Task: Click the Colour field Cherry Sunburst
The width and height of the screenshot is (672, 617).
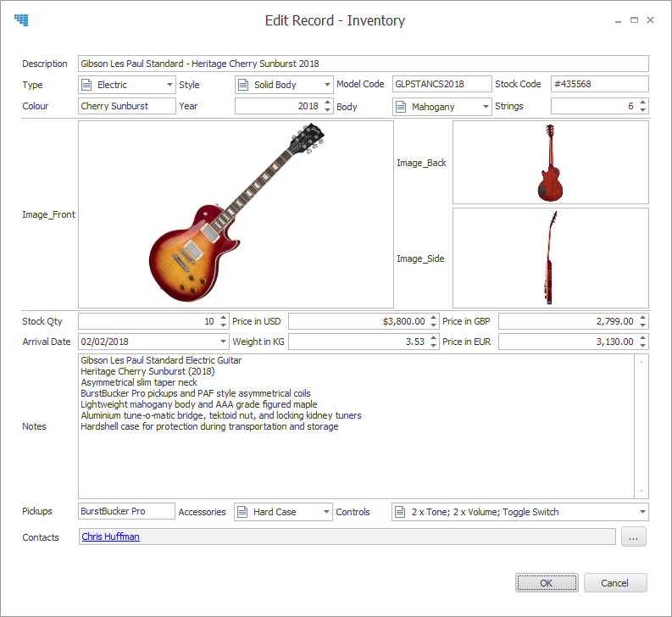Action: point(127,106)
